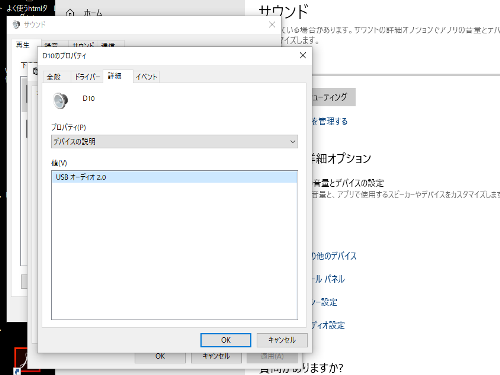The image size is (500, 375).
Task: Click the サウンド heading in Settings
Action: point(283,12)
